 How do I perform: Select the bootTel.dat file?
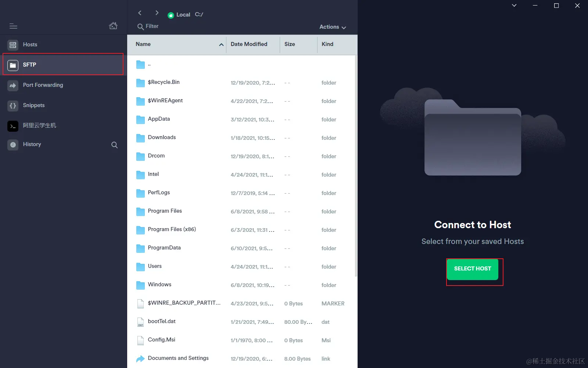pyautogui.click(x=242, y=322)
